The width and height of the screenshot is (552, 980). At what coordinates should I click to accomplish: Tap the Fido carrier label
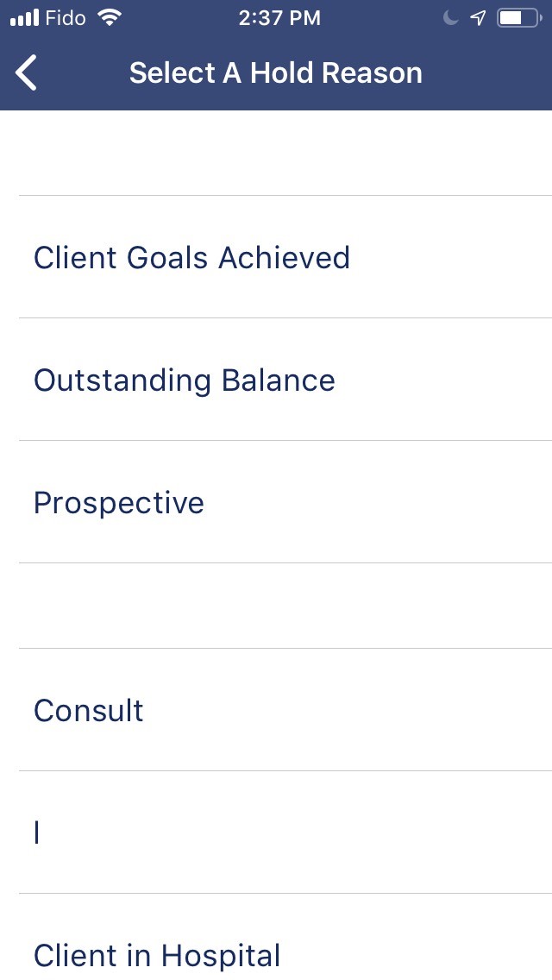coord(66,18)
